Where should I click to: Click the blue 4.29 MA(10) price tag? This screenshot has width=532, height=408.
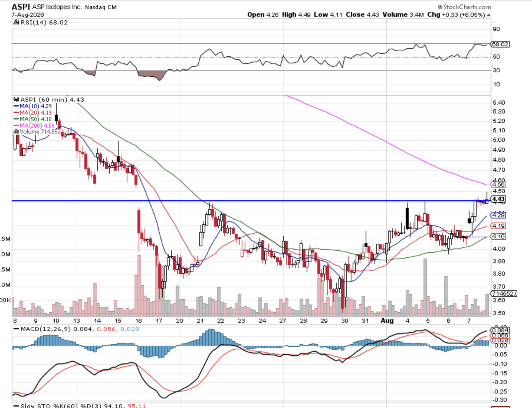pos(498,215)
